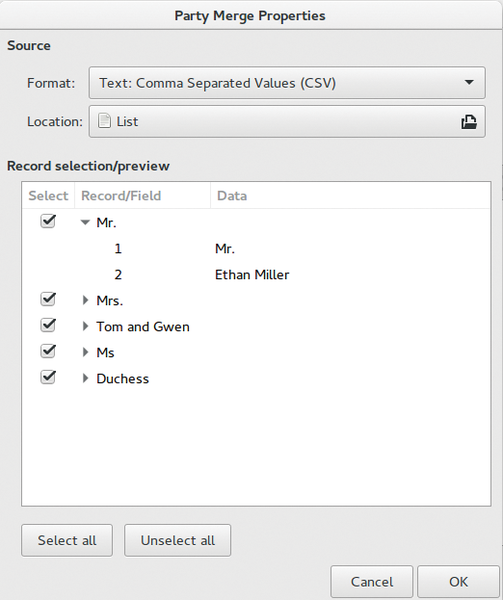Cancel the Party Merge dialog
Screen dimensions: 503x600
[x=372, y=582]
